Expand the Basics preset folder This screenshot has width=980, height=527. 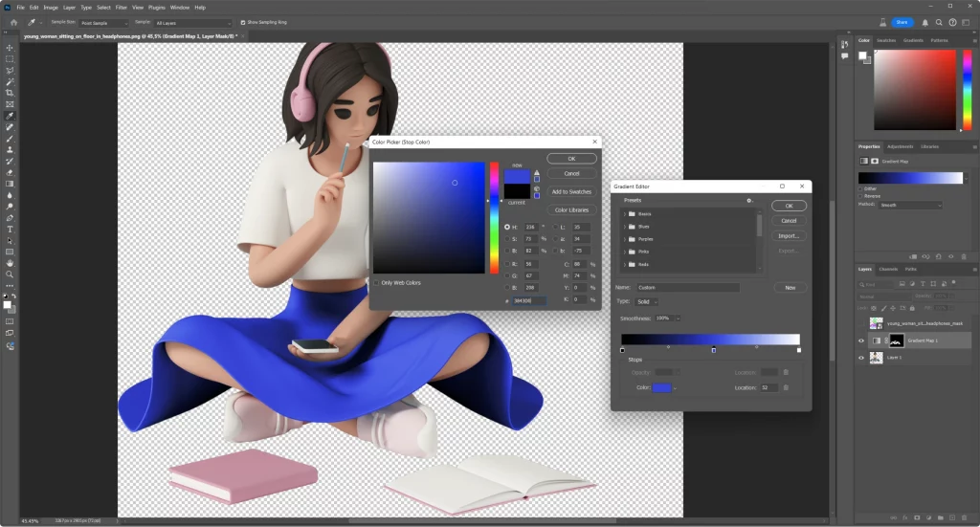click(x=624, y=214)
